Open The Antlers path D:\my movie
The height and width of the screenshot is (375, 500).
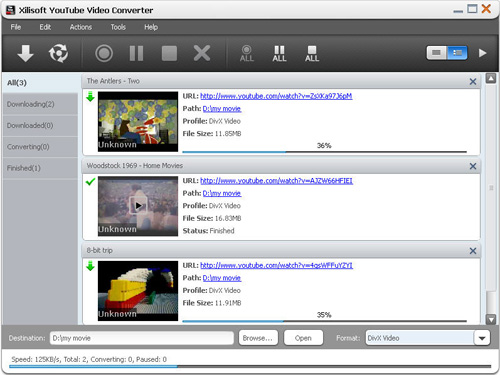(x=222, y=109)
